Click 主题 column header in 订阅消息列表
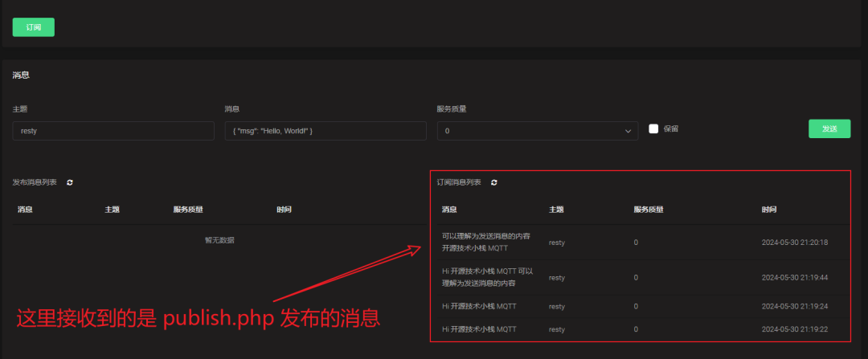The height and width of the screenshot is (359, 868). (x=556, y=210)
